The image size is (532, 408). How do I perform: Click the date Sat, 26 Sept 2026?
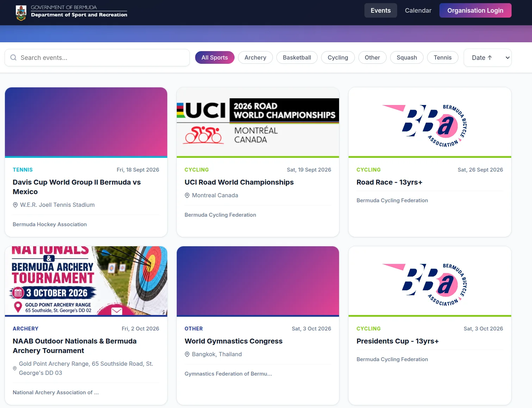click(480, 170)
